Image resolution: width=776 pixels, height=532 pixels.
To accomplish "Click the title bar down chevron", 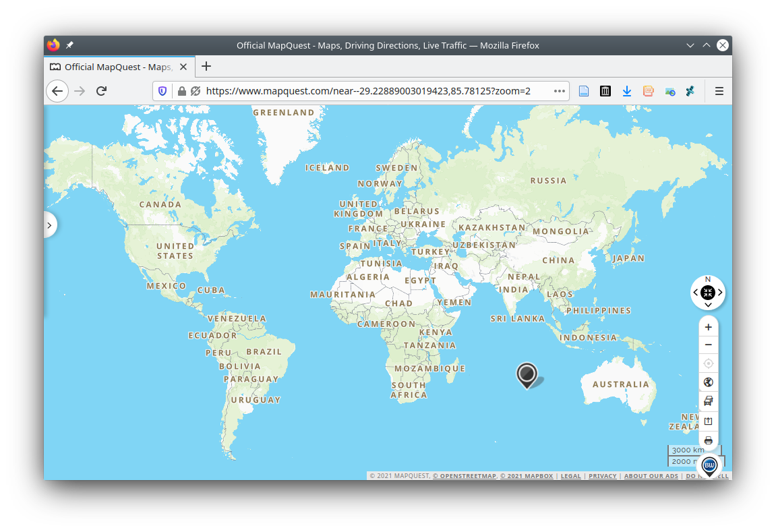I will pyautogui.click(x=690, y=45).
